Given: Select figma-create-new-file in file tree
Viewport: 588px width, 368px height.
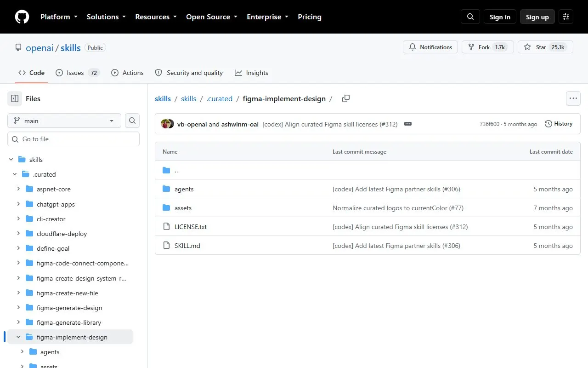Looking at the screenshot, I should coord(68,293).
